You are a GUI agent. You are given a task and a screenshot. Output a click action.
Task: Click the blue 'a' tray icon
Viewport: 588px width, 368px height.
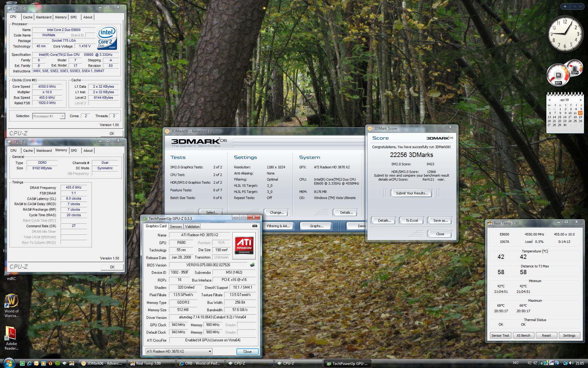coord(558,363)
